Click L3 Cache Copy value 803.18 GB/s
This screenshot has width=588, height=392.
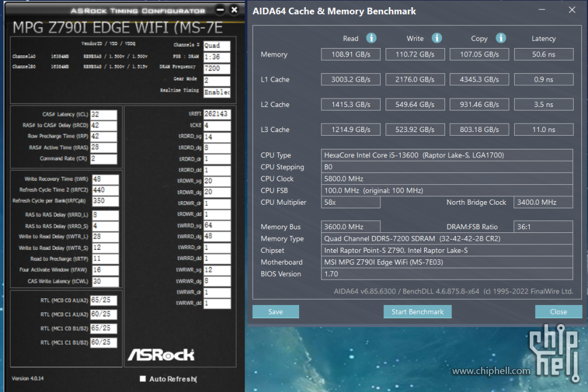[x=479, y=130]
